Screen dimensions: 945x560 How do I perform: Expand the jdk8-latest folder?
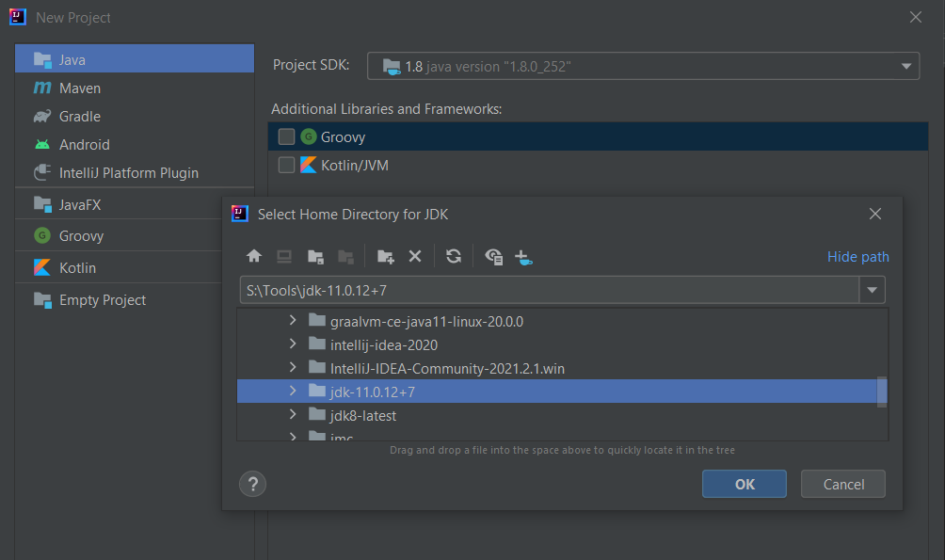coord(293,414)
